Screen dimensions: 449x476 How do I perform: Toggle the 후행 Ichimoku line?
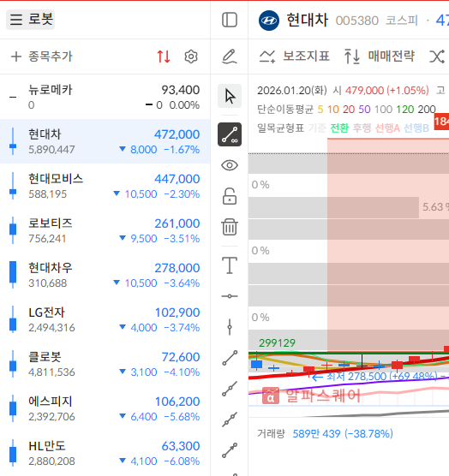coord(362,128)
